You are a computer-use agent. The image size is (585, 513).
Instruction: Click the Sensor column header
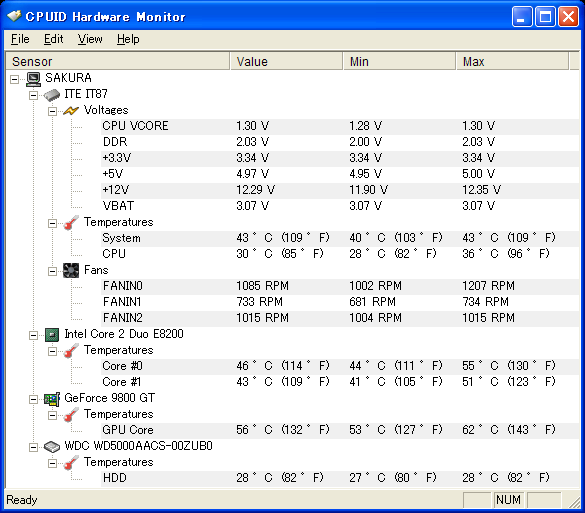[118, 61]
